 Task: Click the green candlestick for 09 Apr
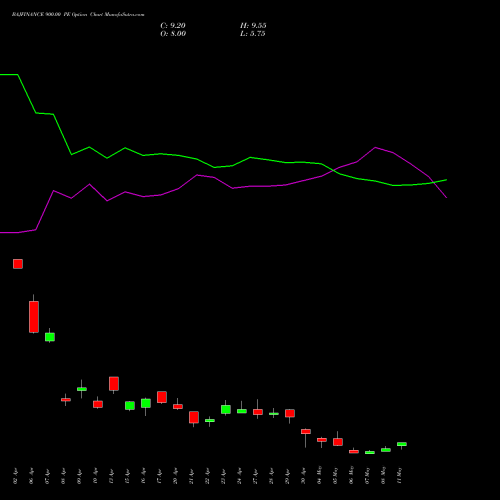coord(82,389)
